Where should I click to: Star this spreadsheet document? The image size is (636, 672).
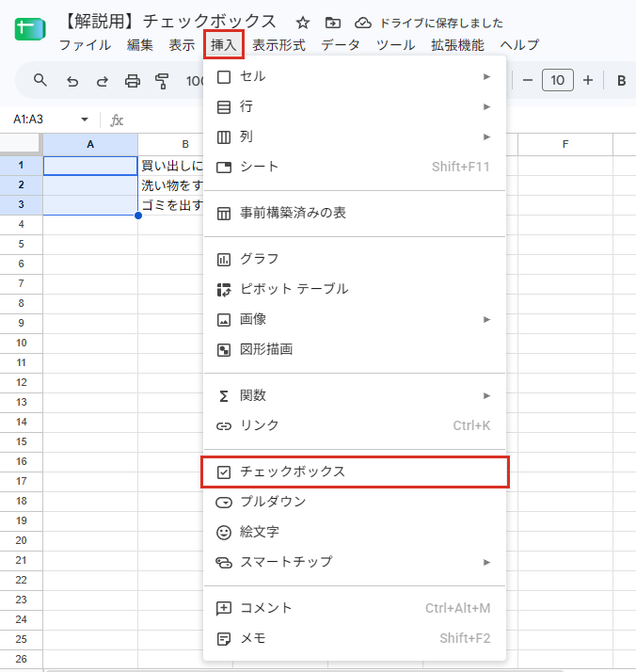coord(303,23)
